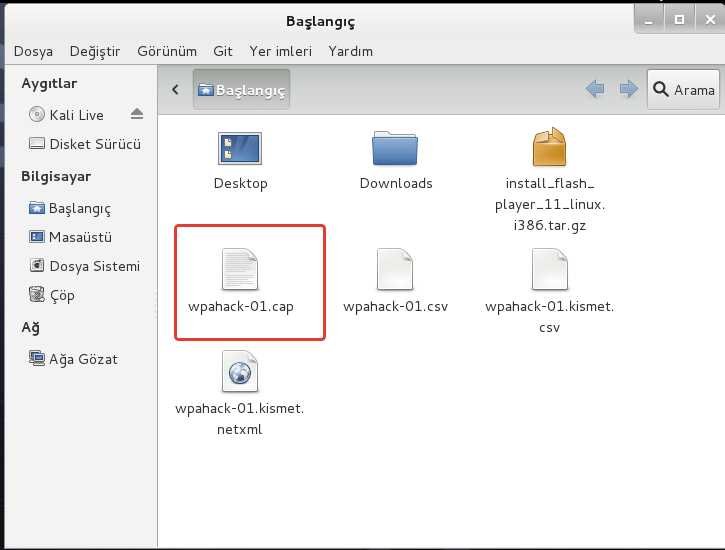Open the Görünüm menu
The height and width of the screenshot is (550, 725).
pyautogui.click(x=167, y=51)
